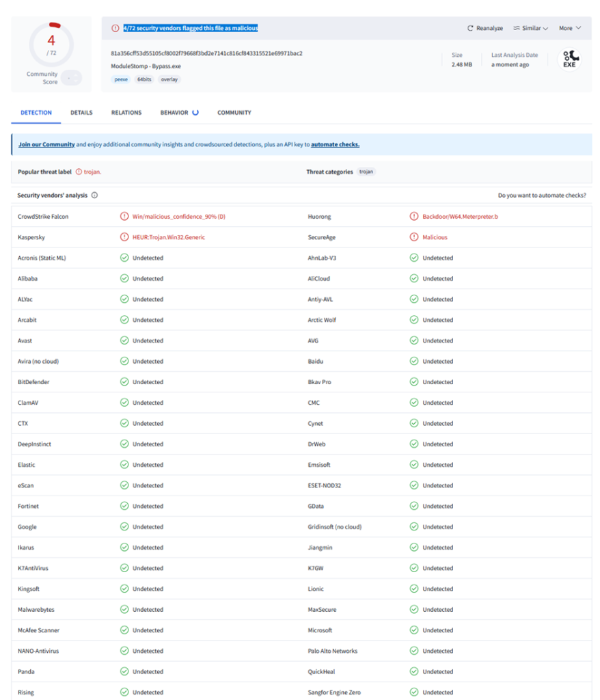This screenshot has height=700, width=600.
Task: View the Community tab
Action: click(234, 113)
